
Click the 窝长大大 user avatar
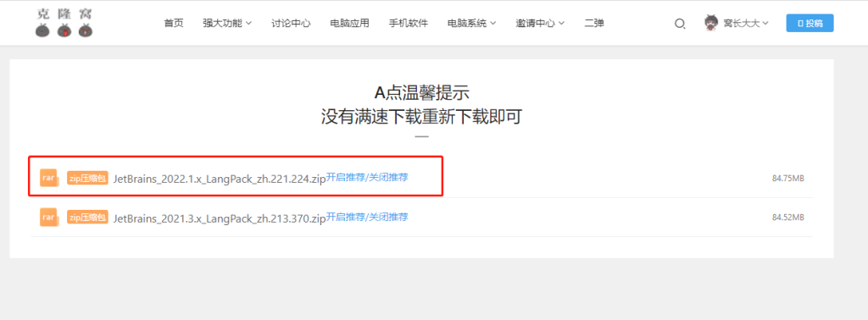[711, 23]
